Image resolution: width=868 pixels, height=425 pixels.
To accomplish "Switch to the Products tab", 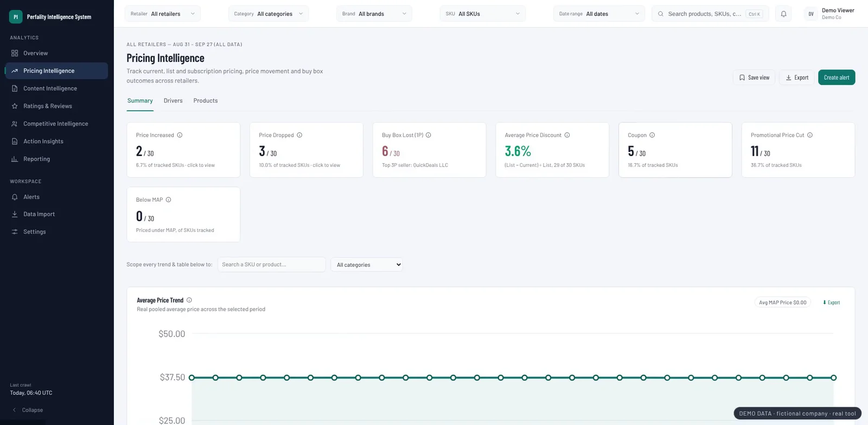I will 206,101.
